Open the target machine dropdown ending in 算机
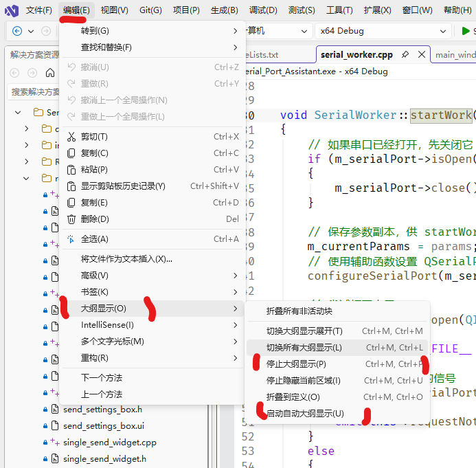Image resolution: width=476 pixels, height=468 pixels. (278, 31)
